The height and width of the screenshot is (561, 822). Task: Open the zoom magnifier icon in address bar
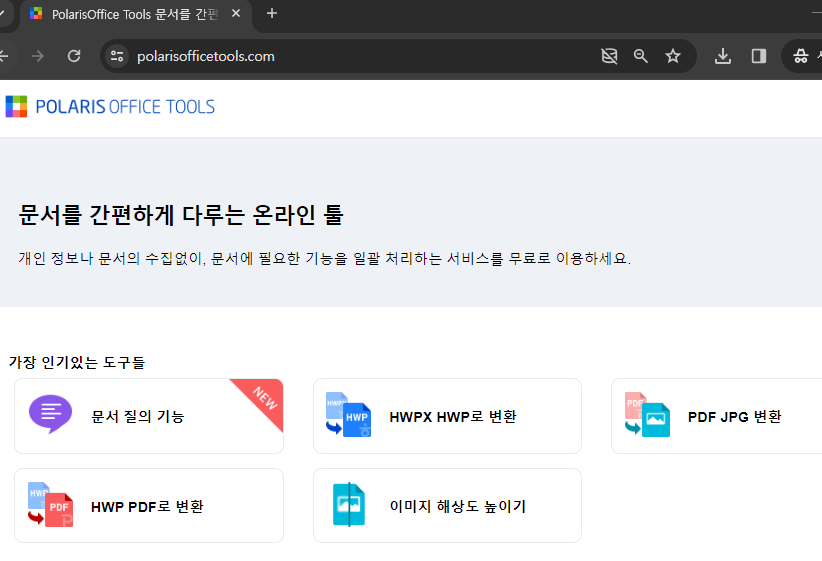coord(641,56)
